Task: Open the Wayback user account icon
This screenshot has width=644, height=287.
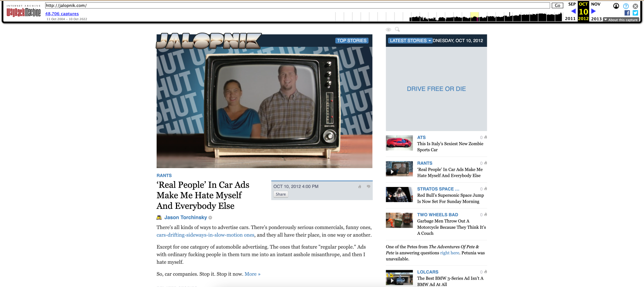Action: click(x=616, y=6)
